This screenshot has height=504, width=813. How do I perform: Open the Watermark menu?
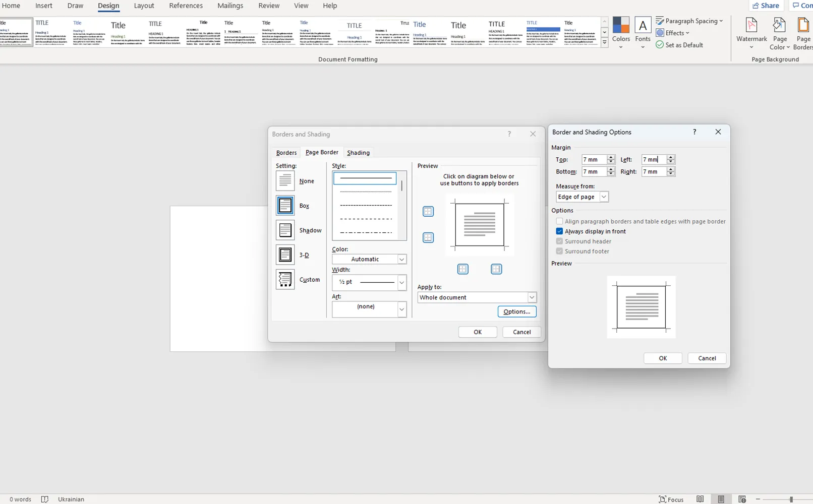(751, 33)
